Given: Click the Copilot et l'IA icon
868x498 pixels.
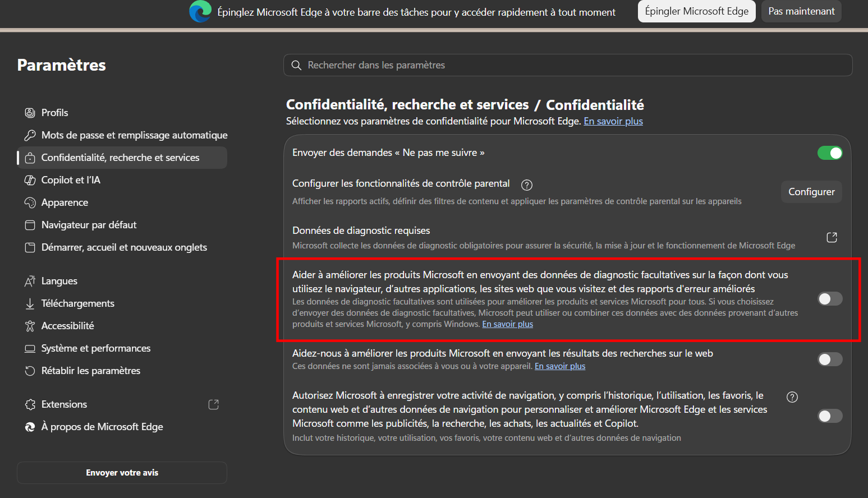Looking at the screenshot, I should pos(30,180).
